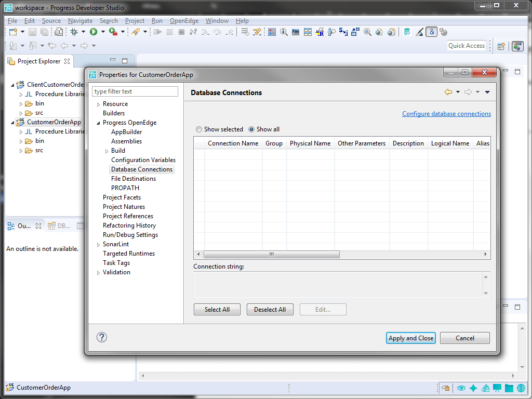Open the OpenEdge menu
Screen dimensions: 532x399
point(184,21)
